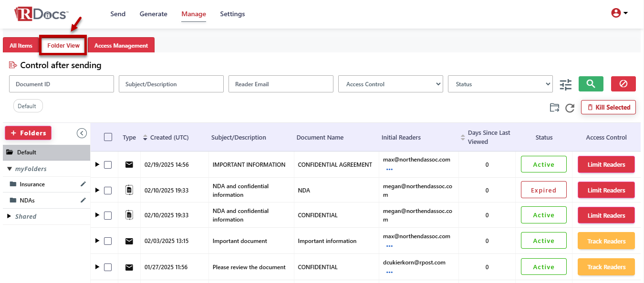Expand the IMPORTANT INFORMATION row details

[x=97, y=165]
